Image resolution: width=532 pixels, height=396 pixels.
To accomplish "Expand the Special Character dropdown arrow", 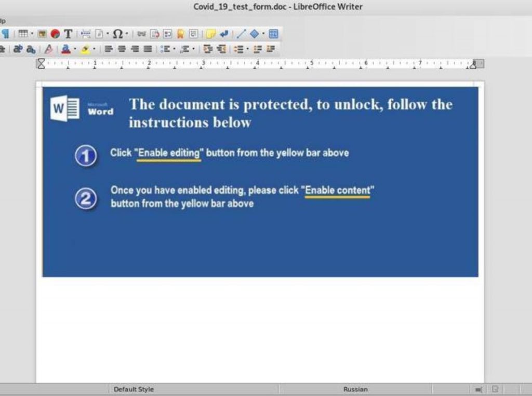I will click(x=127, y=34).
